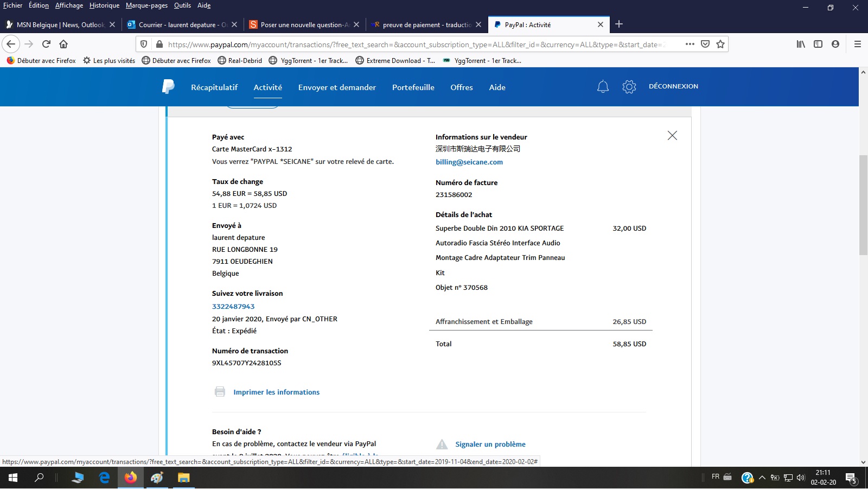The height and width of the screenshot is (489, 868).
Task: Switch to Poser une nouvelle question tab
Action: [x=304, y=24]
